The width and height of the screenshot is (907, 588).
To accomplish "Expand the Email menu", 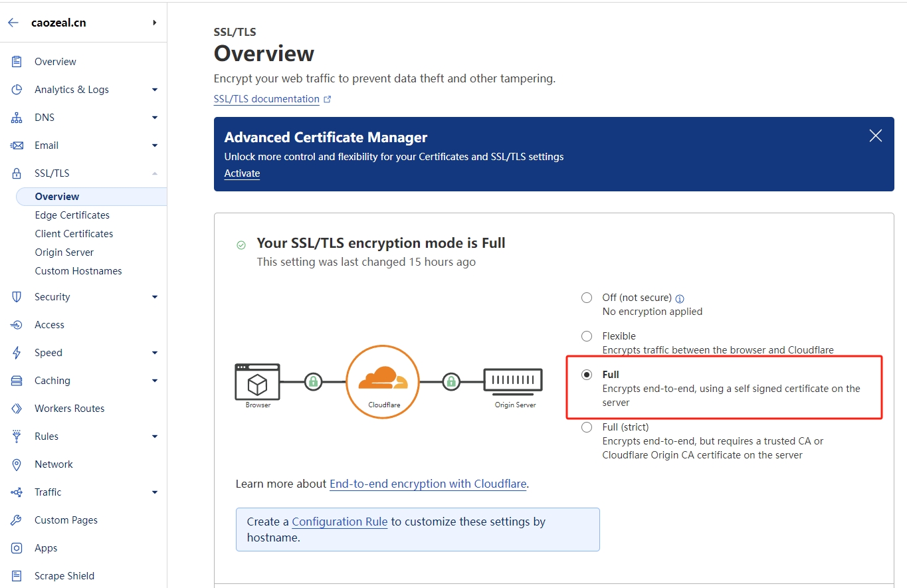I will tap(154, 145).
